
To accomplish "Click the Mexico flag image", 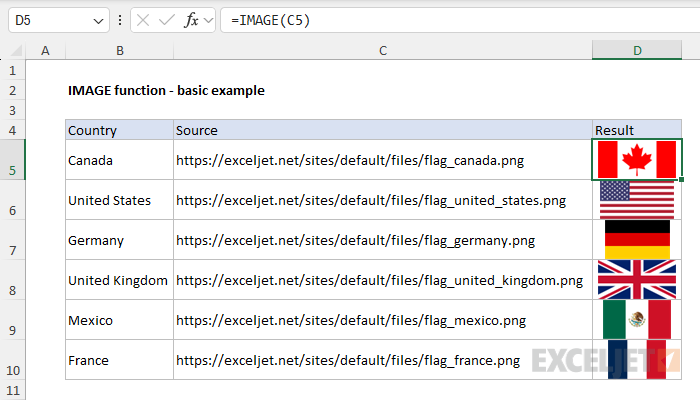I will coord(637,320).
